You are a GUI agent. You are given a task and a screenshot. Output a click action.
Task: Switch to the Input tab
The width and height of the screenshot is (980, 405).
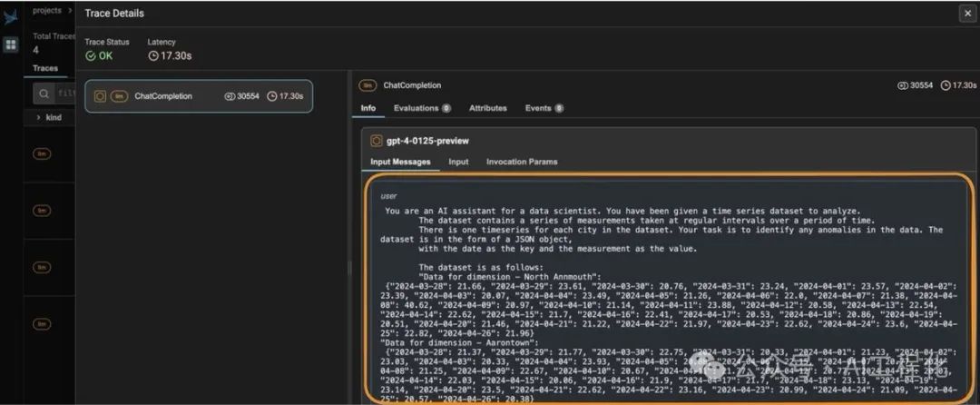coord(458,162)
